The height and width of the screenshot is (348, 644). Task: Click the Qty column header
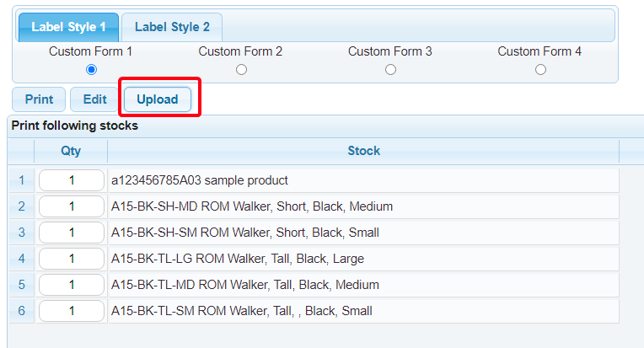[x=71, y=151]
